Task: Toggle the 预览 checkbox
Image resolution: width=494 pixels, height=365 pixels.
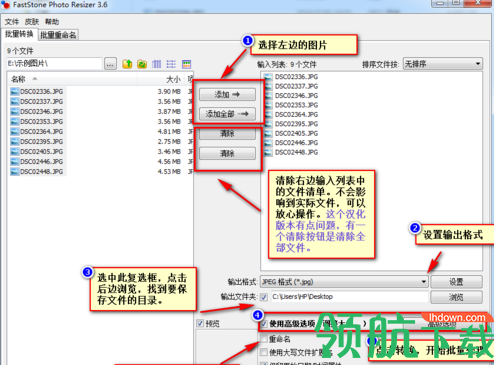Action: point(200,323)
